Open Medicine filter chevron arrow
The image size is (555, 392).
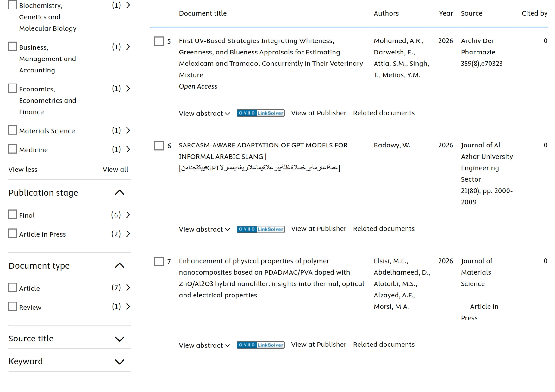pos(128,149)
